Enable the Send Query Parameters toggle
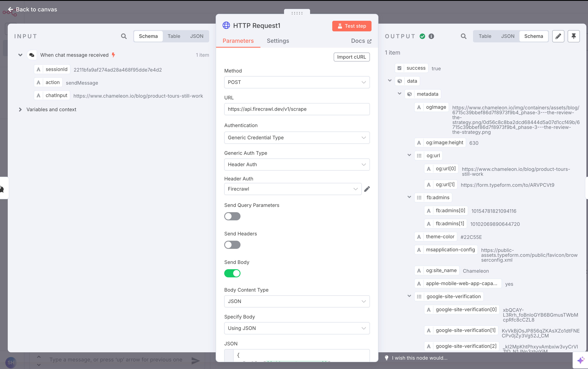 [232, 216]
